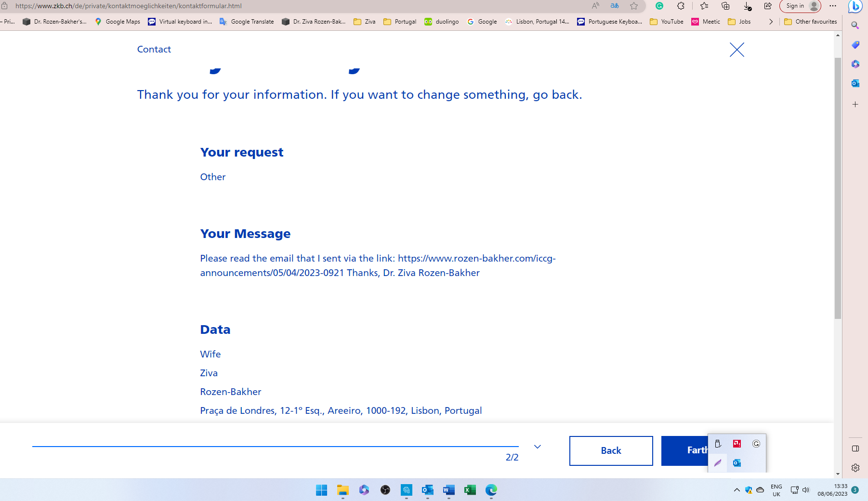Click the address bar URL
The image size is (868, 501).
128,6
